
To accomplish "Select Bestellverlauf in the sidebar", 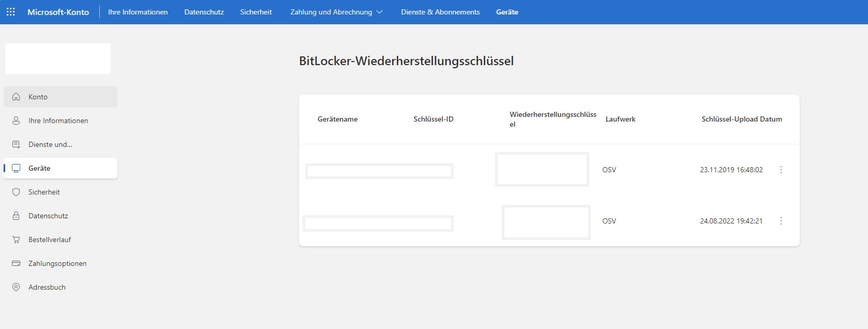I will (61, 240).
